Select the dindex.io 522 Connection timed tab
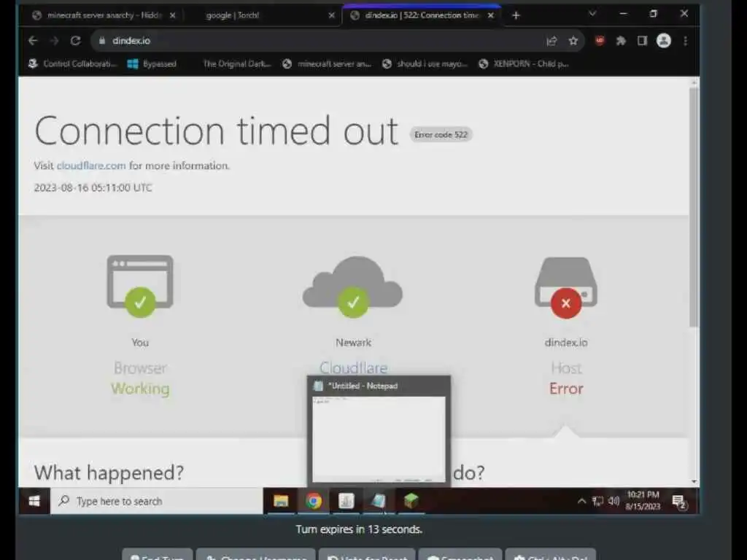The height and width of the screenshot is (560, 747). 421,15
